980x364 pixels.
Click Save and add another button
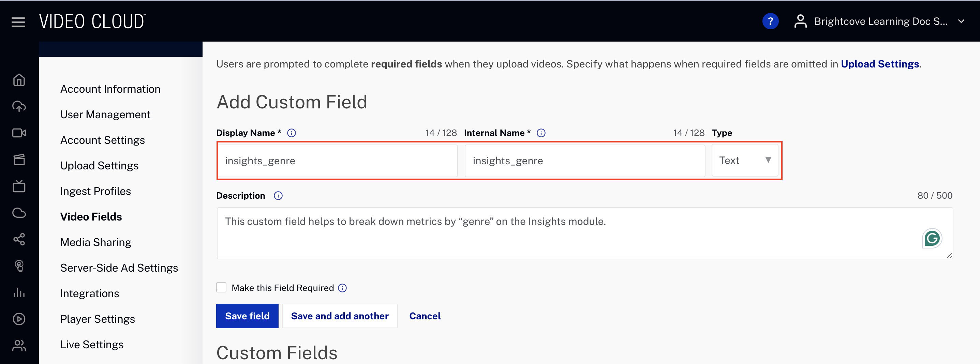coord(339,316)
